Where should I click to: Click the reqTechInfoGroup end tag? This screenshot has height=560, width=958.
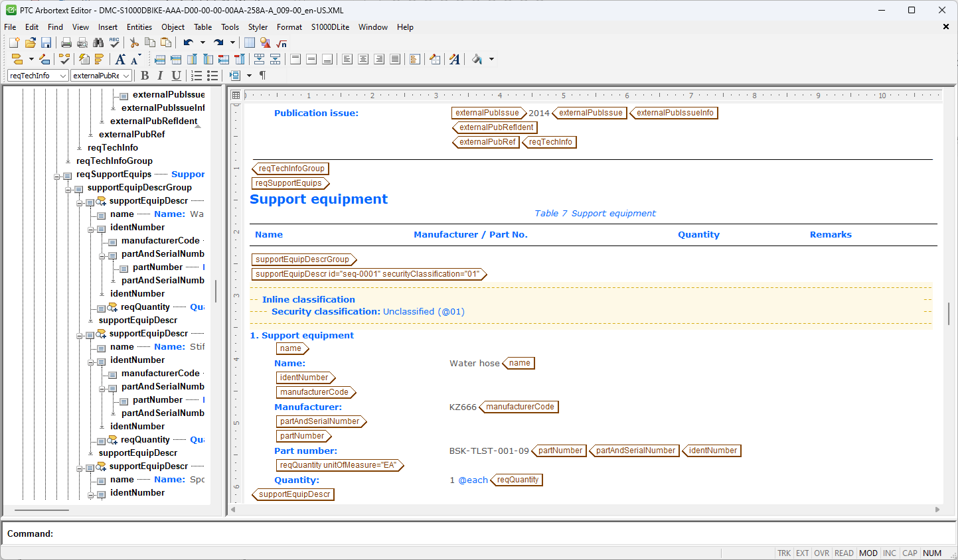pyautogui.click(x=291, y=169)
